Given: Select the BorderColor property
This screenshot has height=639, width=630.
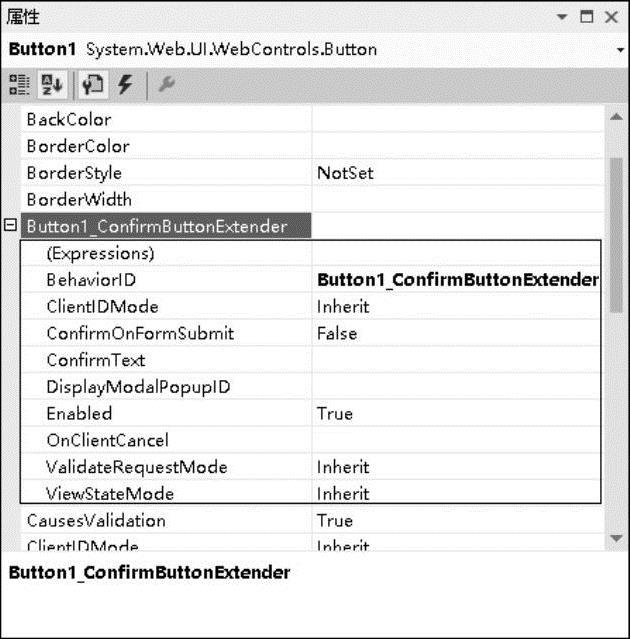Looking at the screenshot, I should tap(165, 146).
